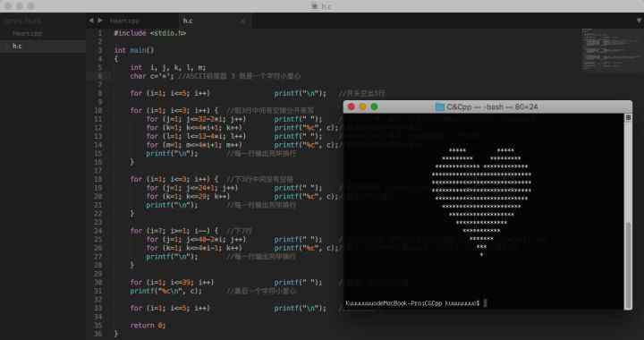Place cursor on int main()
The height and width of the screenshot is (340, 644).
pos(134,50)
